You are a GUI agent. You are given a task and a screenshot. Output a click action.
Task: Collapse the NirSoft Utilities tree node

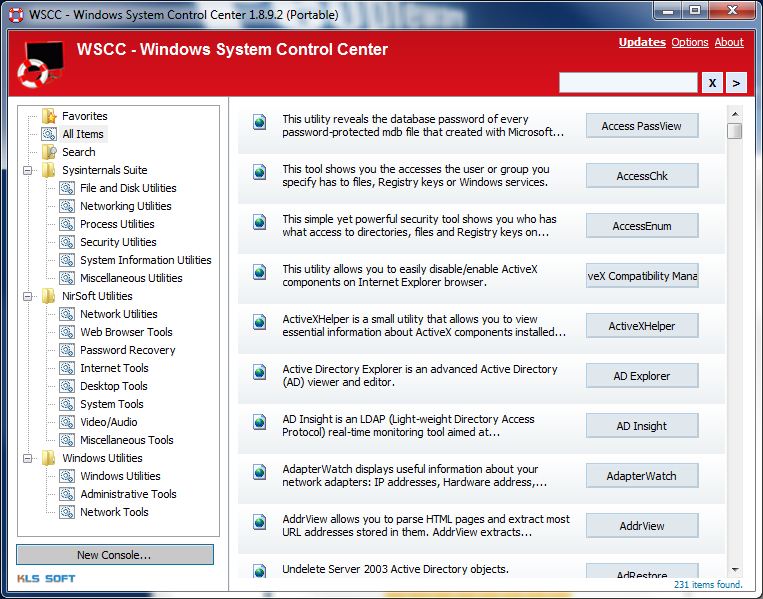[x=28, y=296]
